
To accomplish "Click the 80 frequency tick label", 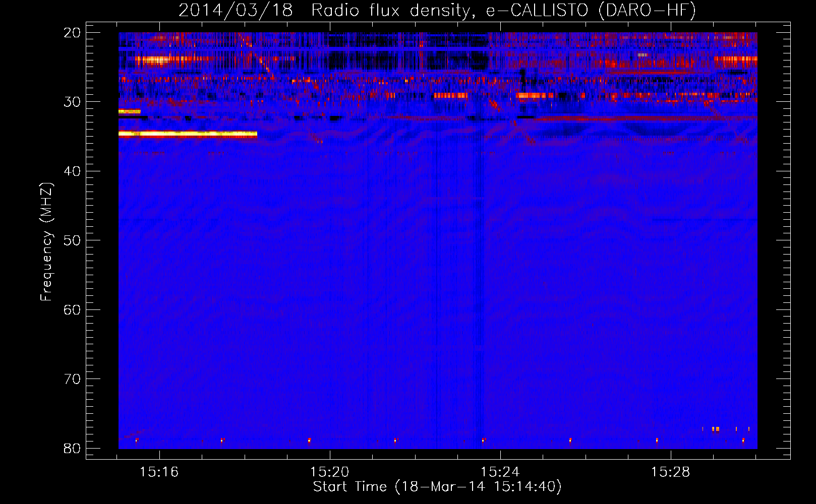I will (x=72, y=448).
